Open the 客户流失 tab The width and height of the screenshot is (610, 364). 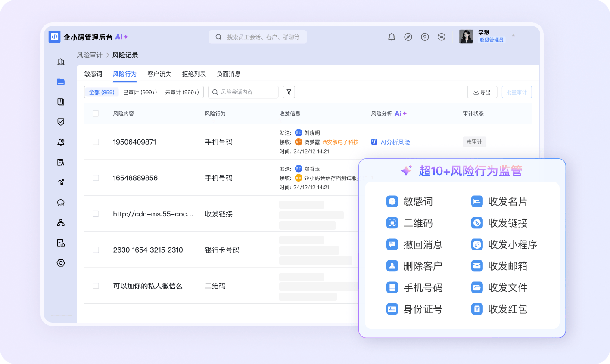click(159, 74)
